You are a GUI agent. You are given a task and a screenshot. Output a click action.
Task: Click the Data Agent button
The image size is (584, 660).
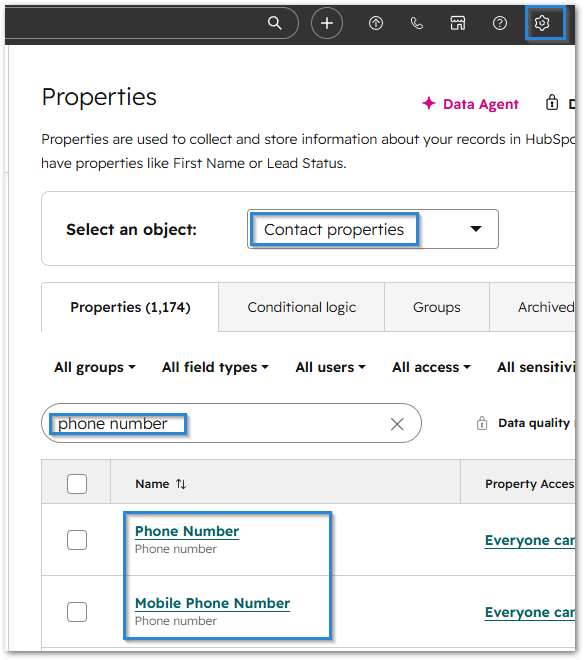point(471,104)
